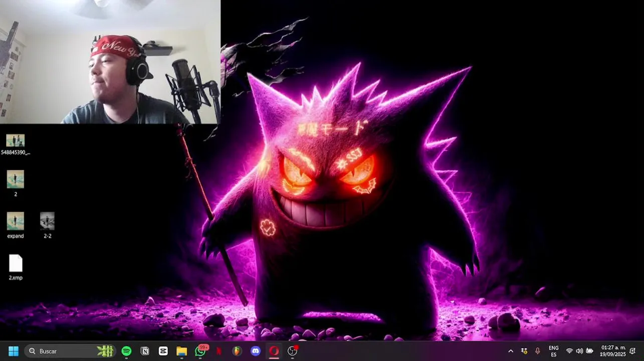Click the bamboo search highlight image
This screenshot has width=644, height=361.
tap(105, 351)
